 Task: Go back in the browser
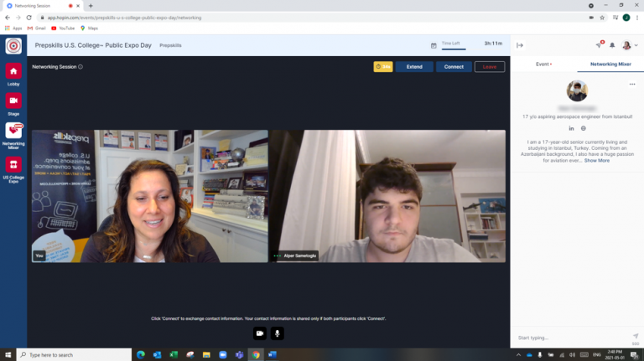8,18
